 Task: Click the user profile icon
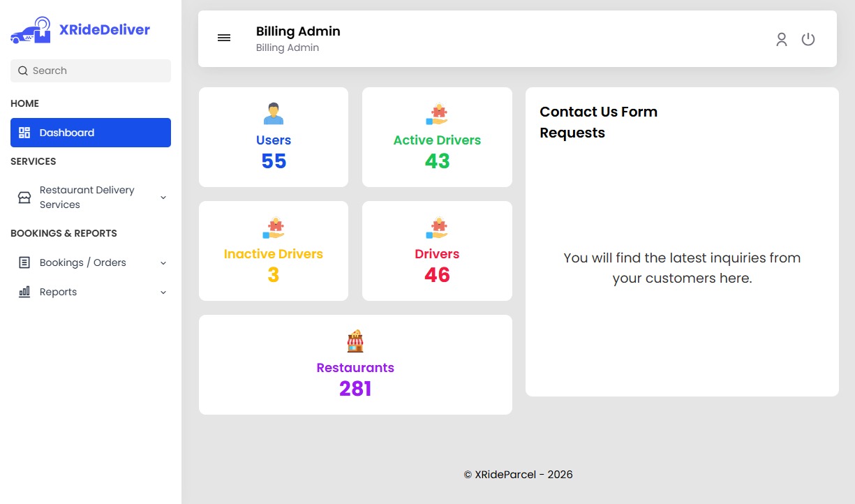point(781,40)
